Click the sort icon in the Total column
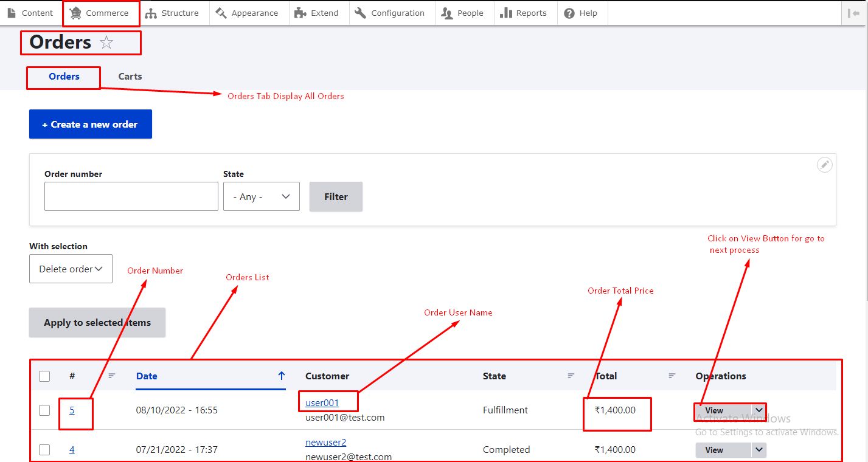Screen dimensions: 868x462 pos(672,376)
